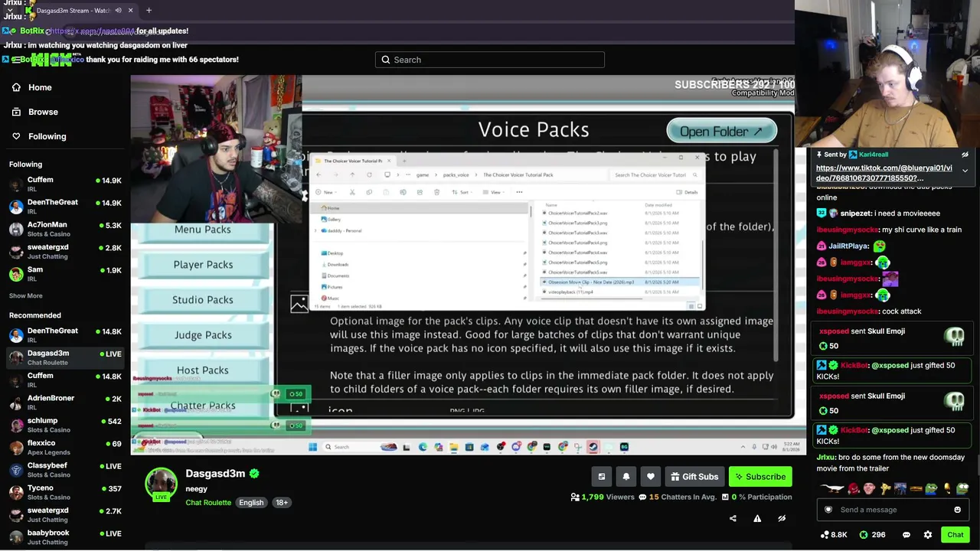Click the File Explorer icon in stream taskbar

[x=453, y=447]
